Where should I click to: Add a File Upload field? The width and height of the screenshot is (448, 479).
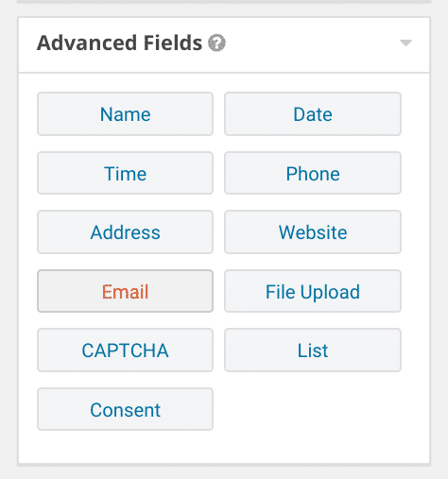coord(313,291)
